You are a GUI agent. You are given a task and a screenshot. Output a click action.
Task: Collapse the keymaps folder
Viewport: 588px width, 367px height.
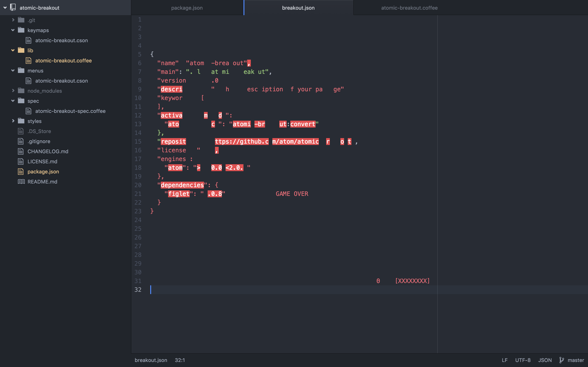pyautogui.click(x=13, y=30)
